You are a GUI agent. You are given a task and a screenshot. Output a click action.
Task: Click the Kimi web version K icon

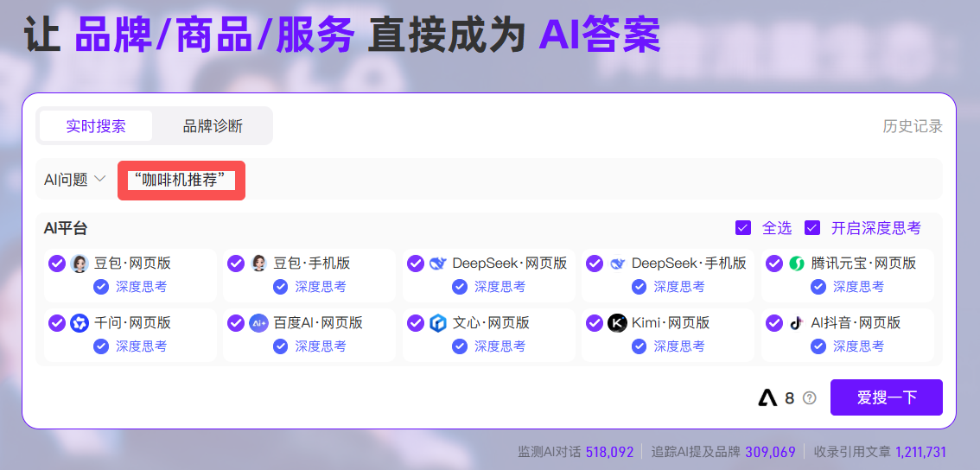click(x=617, y=323)
